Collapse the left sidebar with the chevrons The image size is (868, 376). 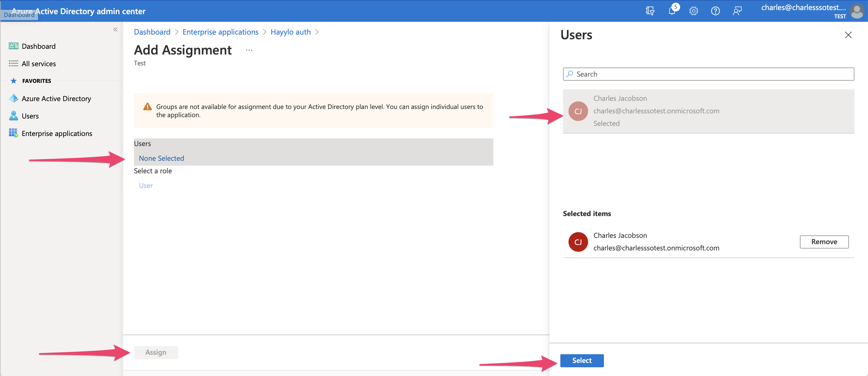(115, 30)
